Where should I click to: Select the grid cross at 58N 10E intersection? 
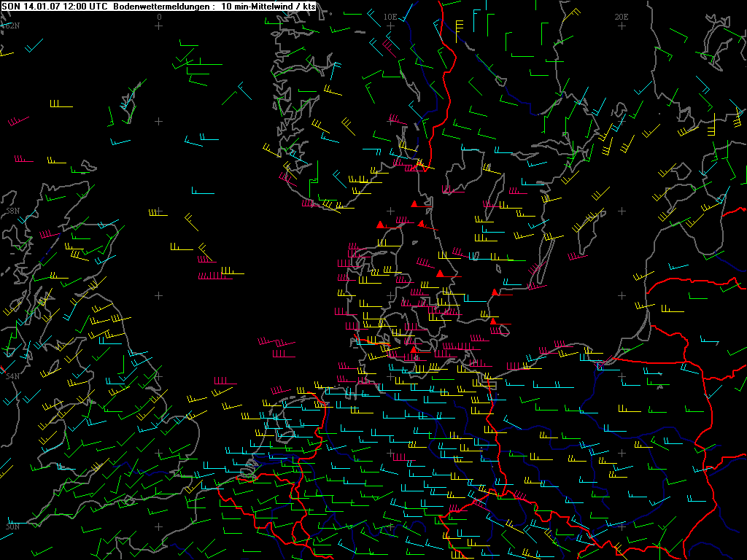pos(390,211)
